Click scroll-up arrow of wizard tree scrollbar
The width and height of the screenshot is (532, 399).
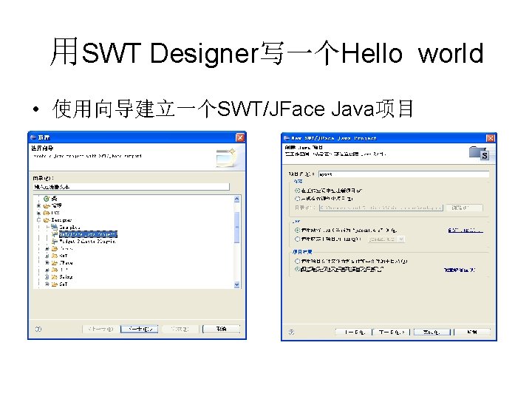click(x=237, y=199)
